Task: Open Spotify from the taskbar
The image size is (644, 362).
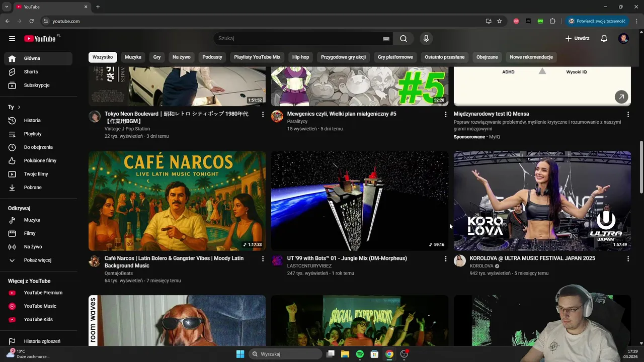Action: [360, 354]
